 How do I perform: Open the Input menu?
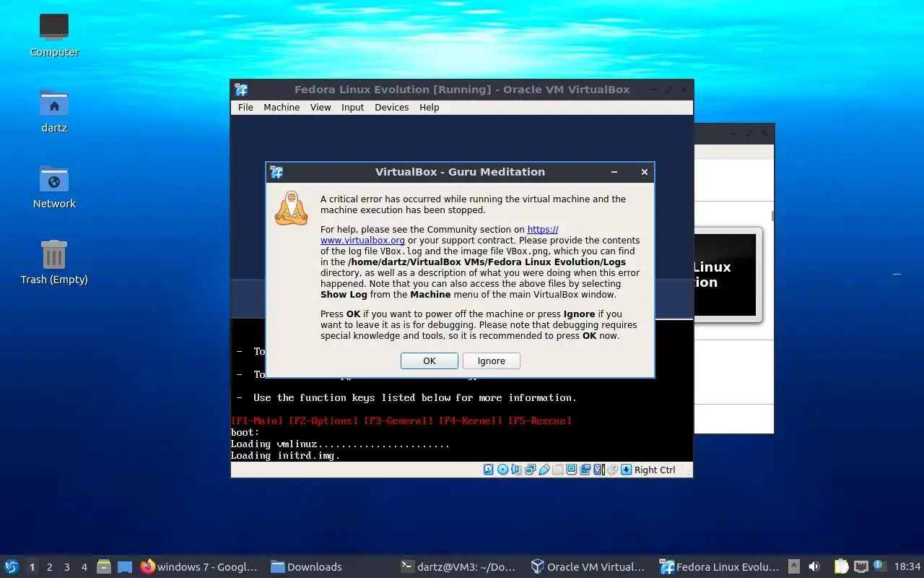click(352, 107)
